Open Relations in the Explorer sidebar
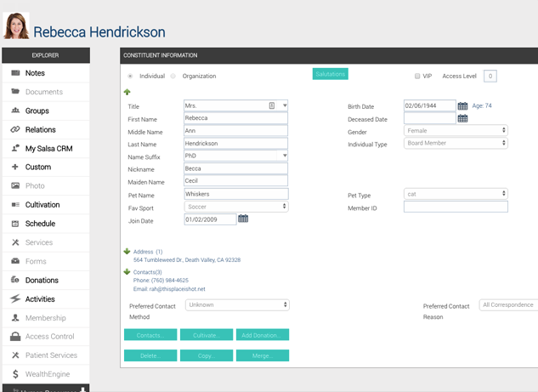Viewport: 538px width, 392px height. pyautogui.click(x=40, y=130)
